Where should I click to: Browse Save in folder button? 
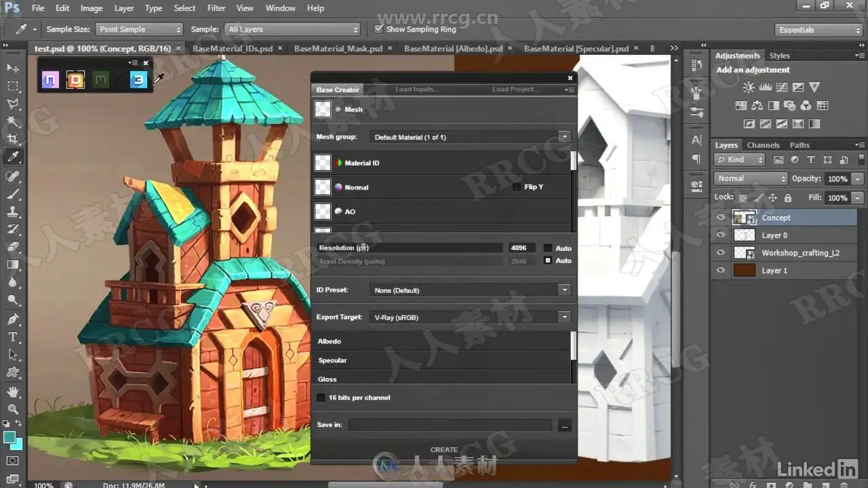click(x=564, y=426)
